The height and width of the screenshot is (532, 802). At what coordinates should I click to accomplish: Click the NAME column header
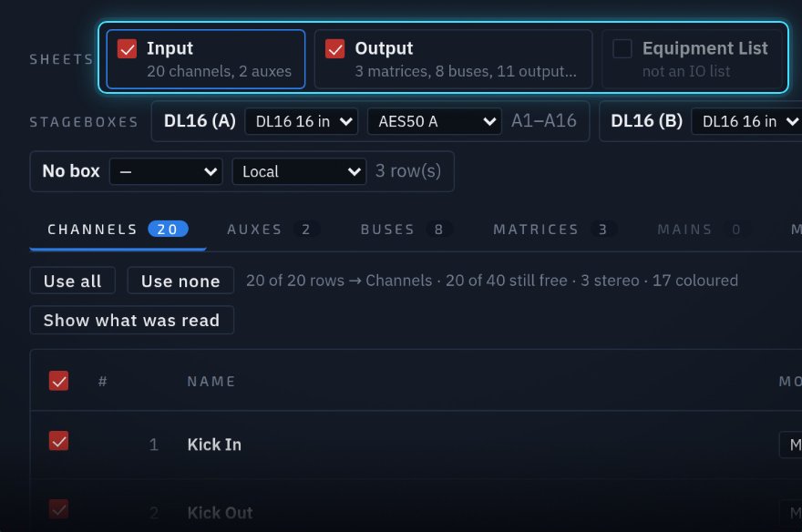point(211,382)
